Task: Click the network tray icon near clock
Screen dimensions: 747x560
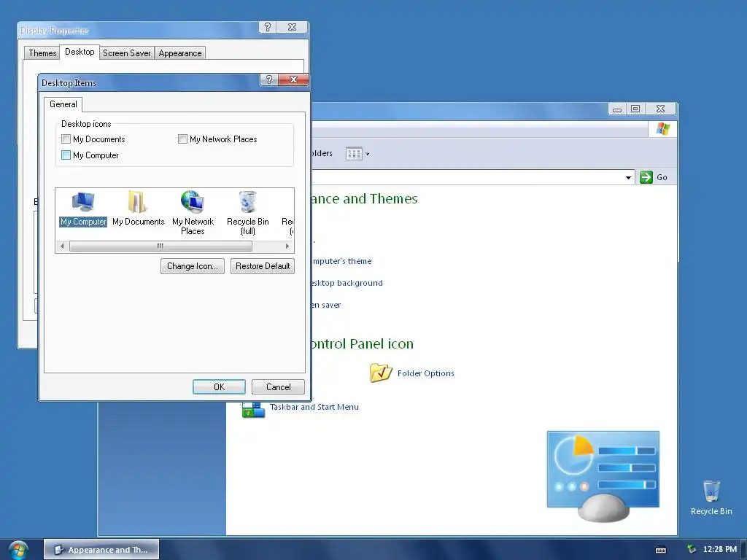Action: point(692,549)
